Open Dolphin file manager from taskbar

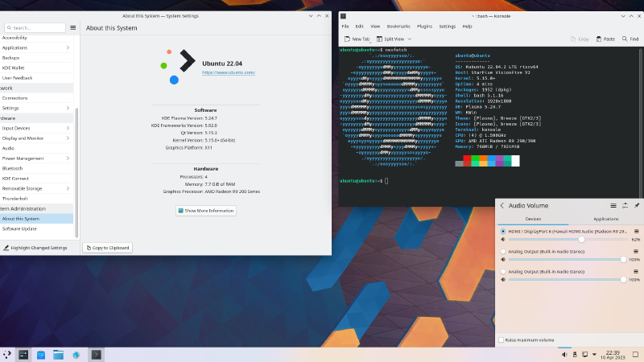[59, 354]
